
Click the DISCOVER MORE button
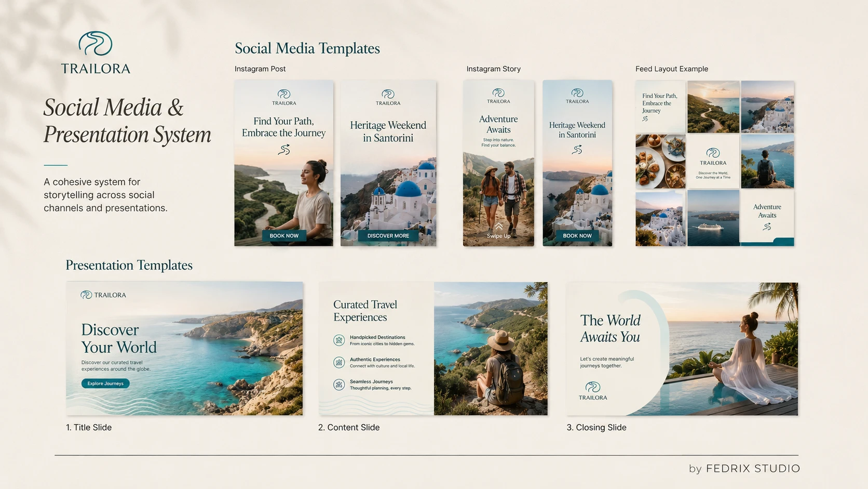coord(388,235)
